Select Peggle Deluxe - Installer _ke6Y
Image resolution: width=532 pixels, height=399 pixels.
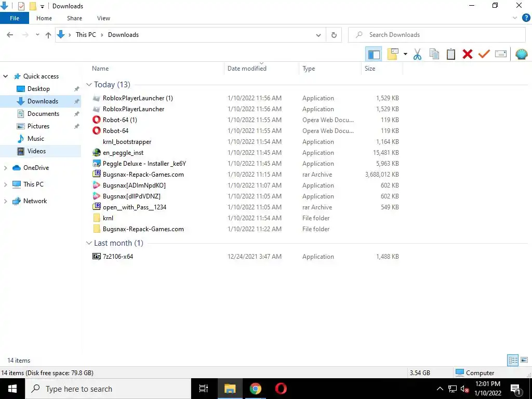(x=144, y=164)
